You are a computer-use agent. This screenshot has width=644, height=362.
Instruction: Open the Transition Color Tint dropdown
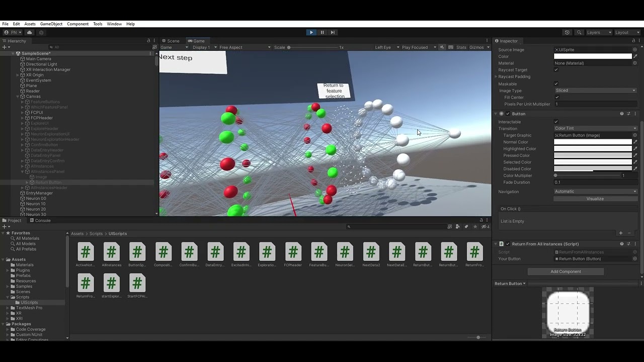click(x=595, y=128)
